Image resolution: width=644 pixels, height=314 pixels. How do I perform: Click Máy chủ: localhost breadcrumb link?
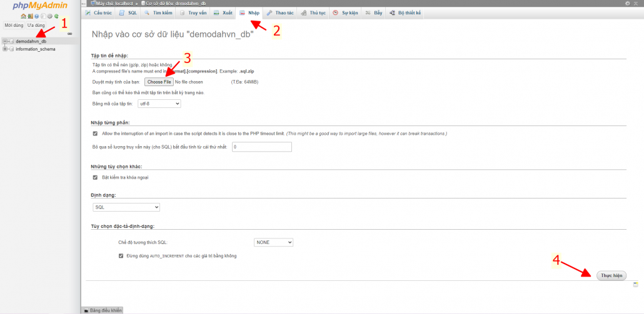click(114, 3)
